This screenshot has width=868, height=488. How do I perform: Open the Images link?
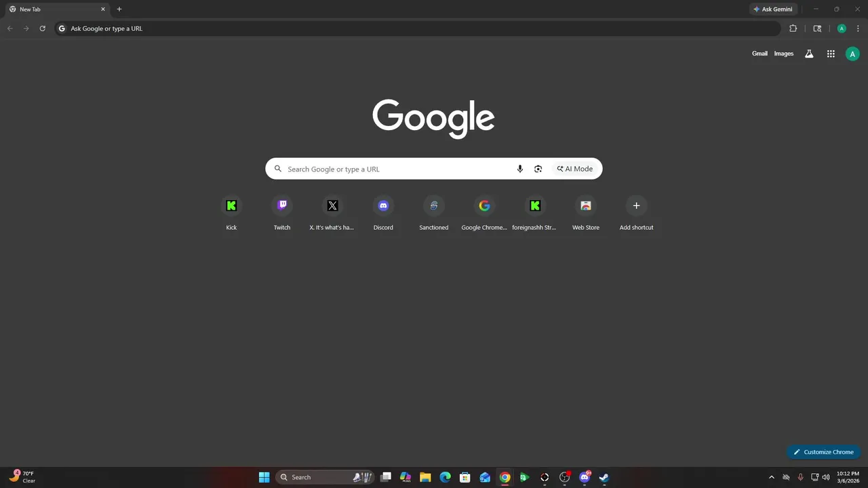pyautogui.click(x=784, y=54)
